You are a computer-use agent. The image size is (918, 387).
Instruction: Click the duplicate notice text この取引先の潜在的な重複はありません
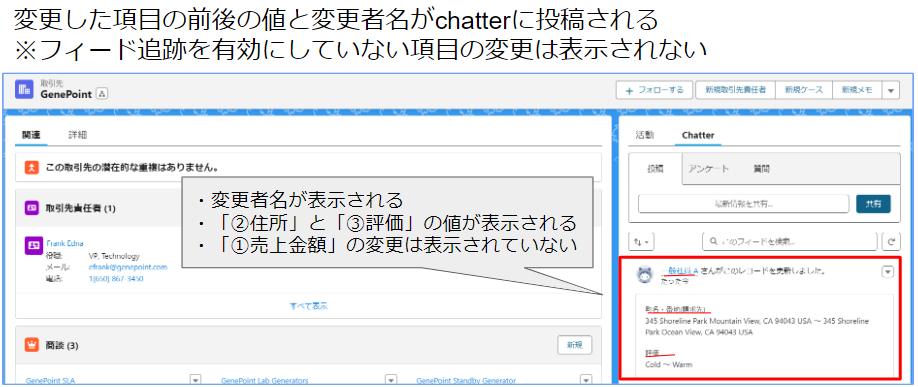point(132,168)
